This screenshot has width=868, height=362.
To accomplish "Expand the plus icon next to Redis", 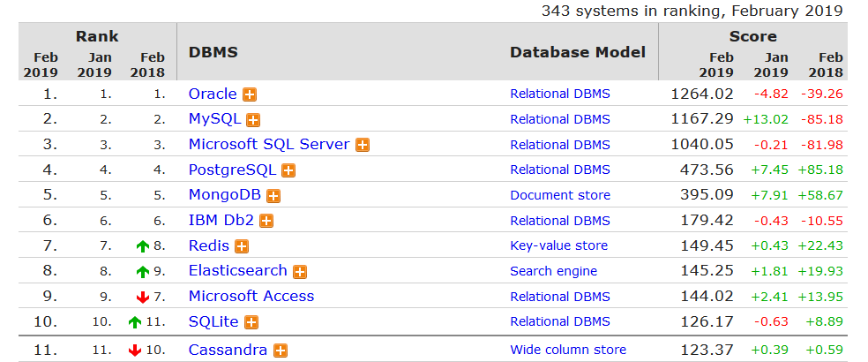I will tap(242, 246).
